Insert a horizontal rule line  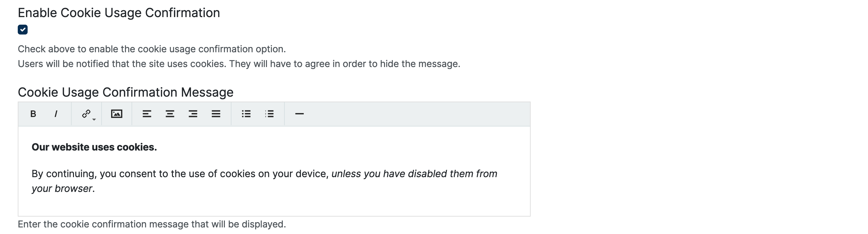coord(299,114)
